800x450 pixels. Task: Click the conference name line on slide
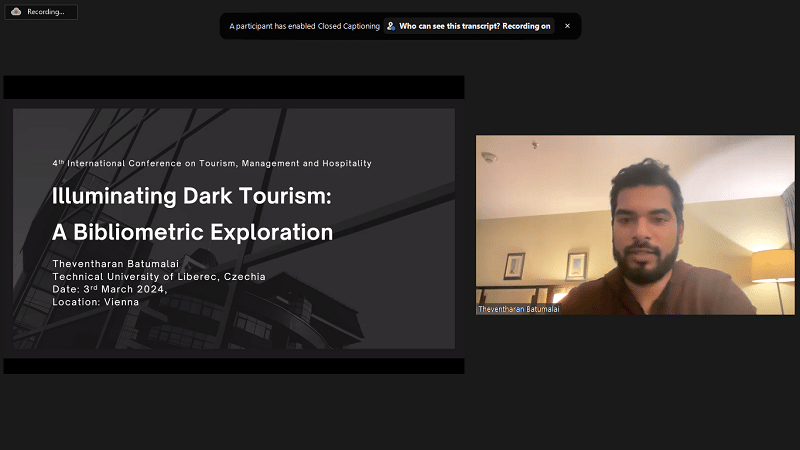[x=211, y=163]
